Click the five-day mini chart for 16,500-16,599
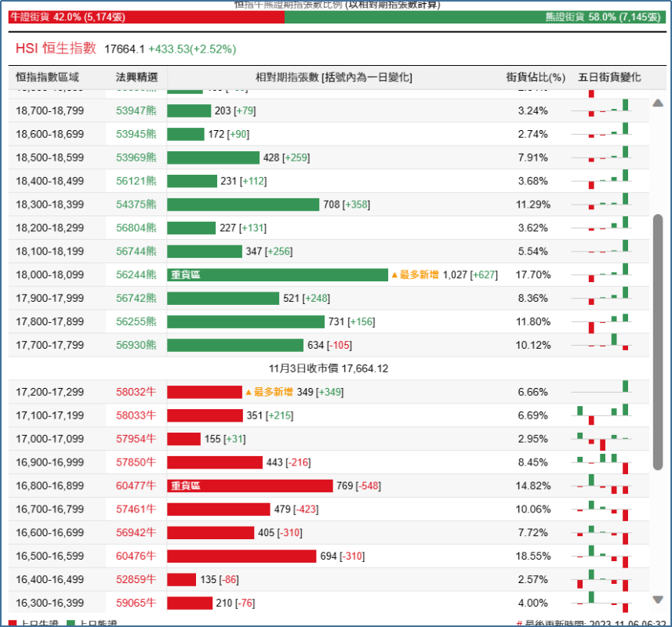 603,556
